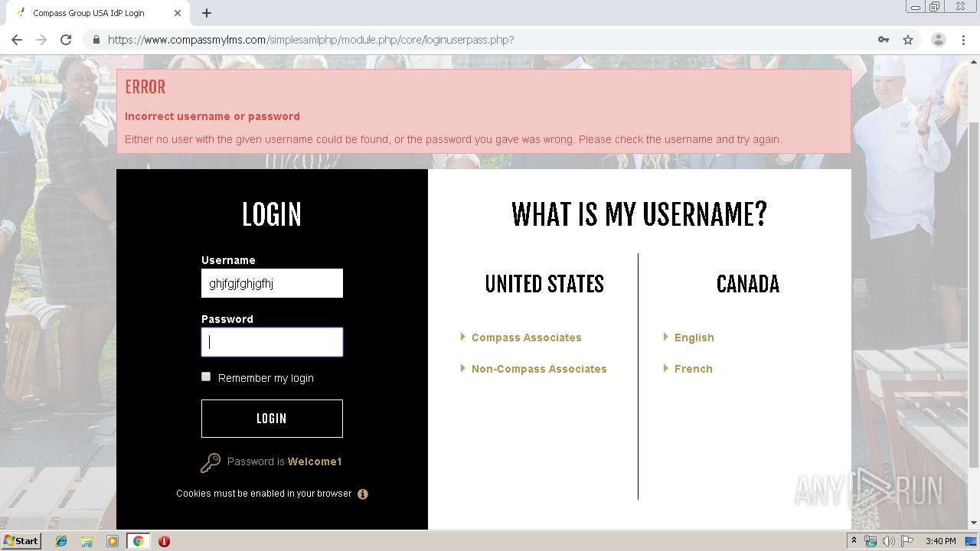Click the 'UNITED STATES' heading
Viewport: 980px width, 551px height.
click(544, 284)
